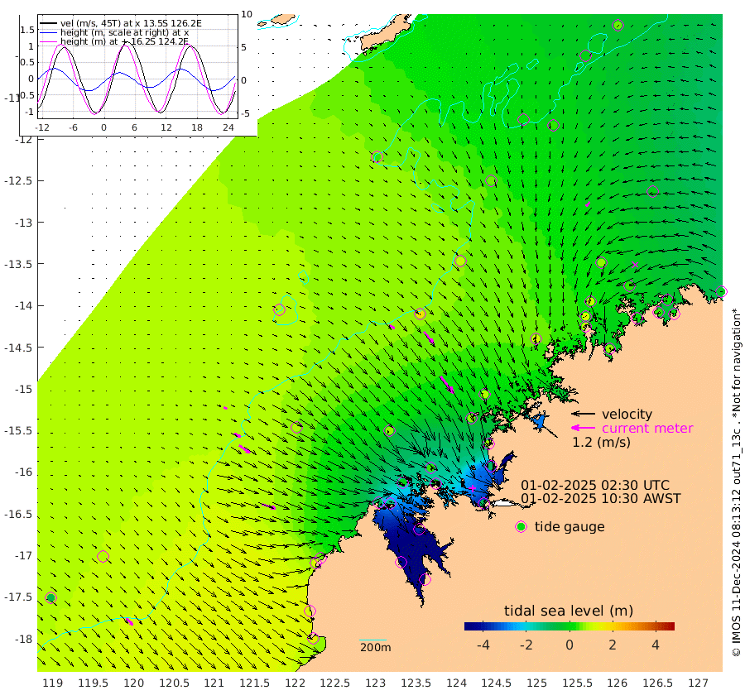Select the tide gauge marker near 124E 13.5S

pyautogui.click(x=460, y=261)
